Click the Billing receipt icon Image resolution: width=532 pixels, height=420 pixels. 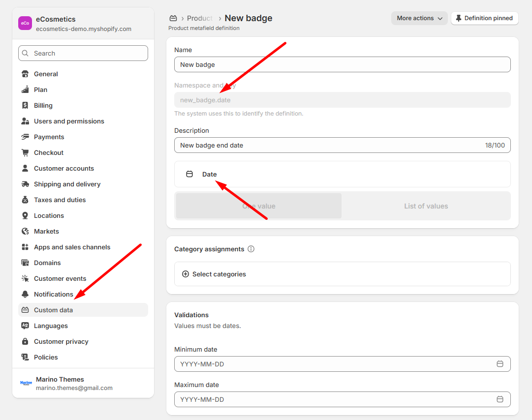point(25,105)
